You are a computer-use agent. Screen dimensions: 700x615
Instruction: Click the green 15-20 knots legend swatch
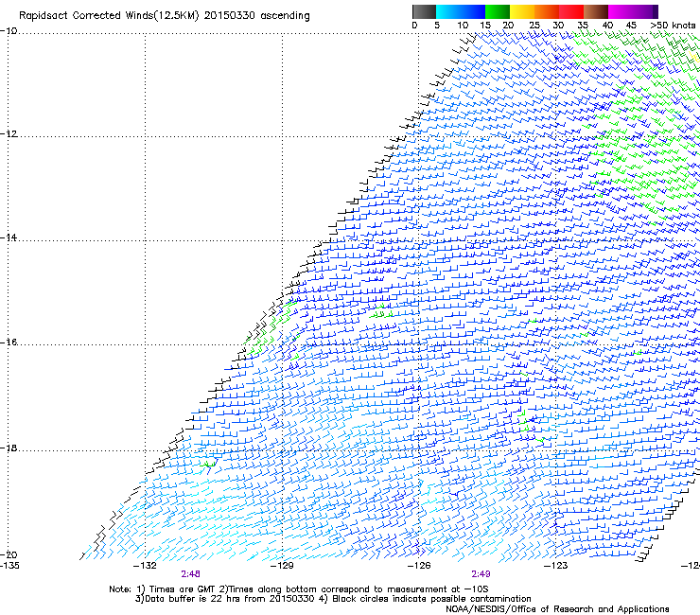pos(498,11)
